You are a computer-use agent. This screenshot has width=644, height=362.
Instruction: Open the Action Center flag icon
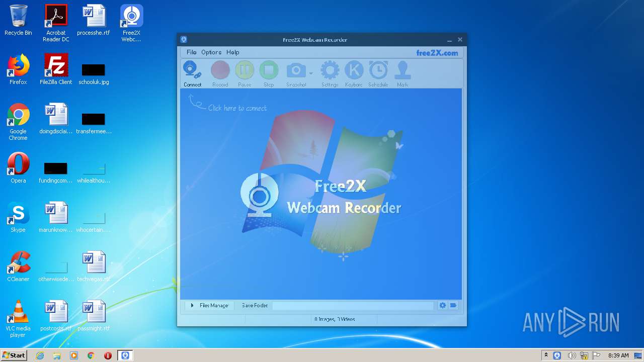coord(596,355)
